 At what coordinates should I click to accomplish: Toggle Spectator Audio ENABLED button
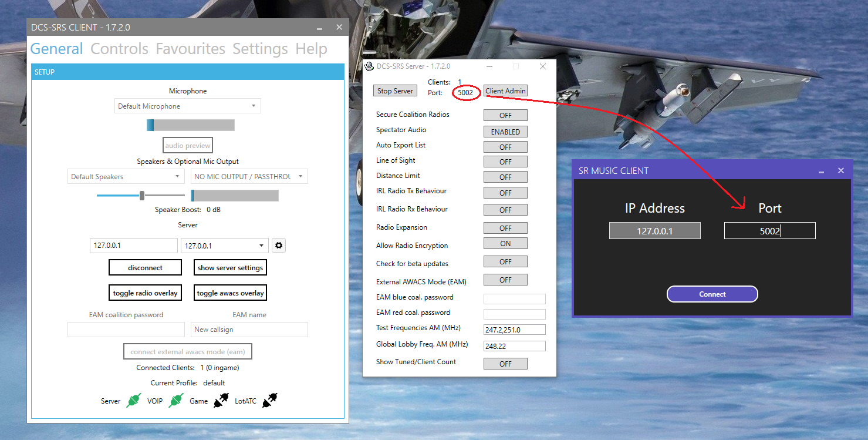(x=505, y=132)
